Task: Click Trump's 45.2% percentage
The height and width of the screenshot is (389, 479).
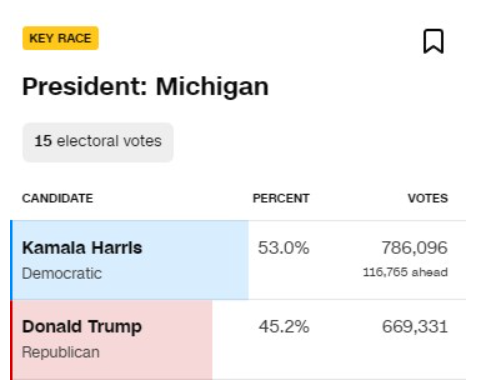Action: click(x=284, y=327)
